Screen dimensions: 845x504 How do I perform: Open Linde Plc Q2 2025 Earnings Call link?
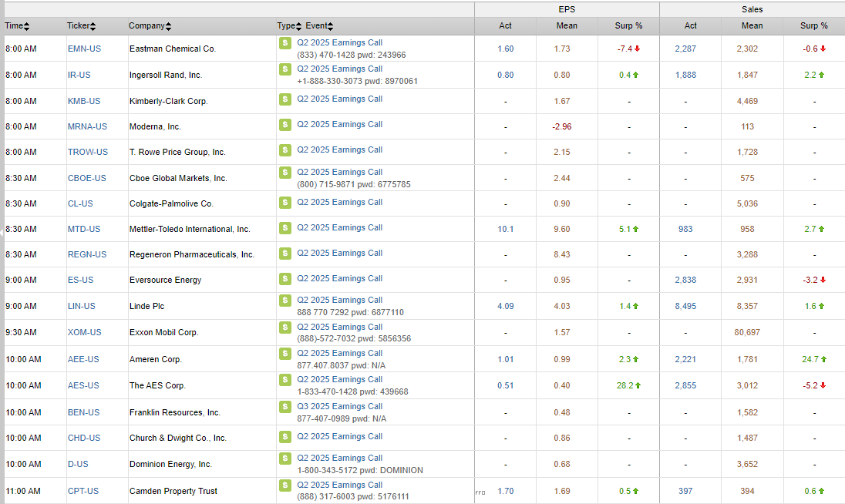339,300
